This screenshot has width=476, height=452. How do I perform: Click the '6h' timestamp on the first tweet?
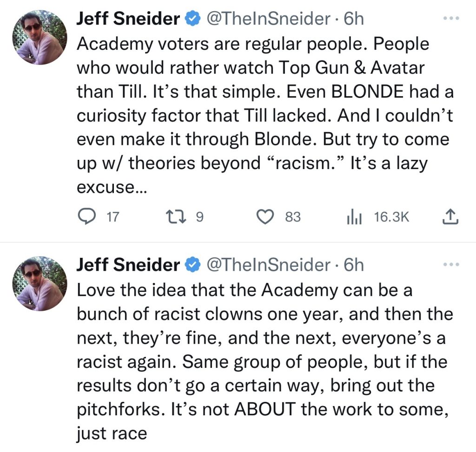coord(353,19)
